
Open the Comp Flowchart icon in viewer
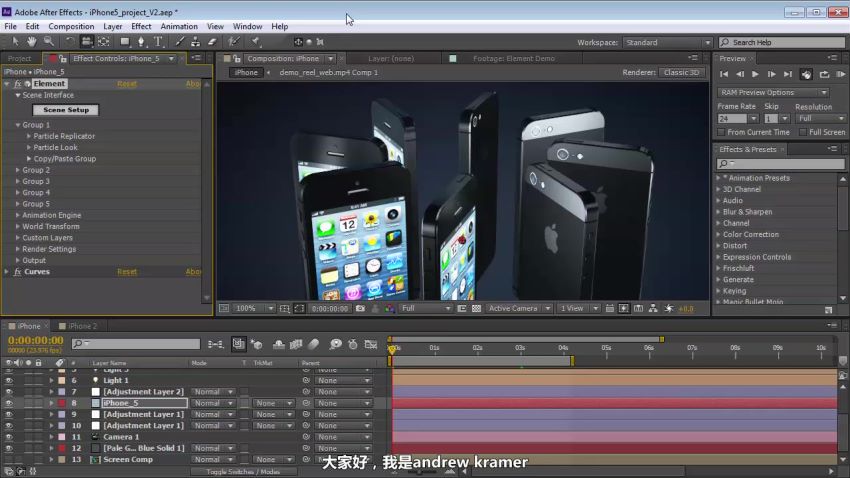[653, 308]
